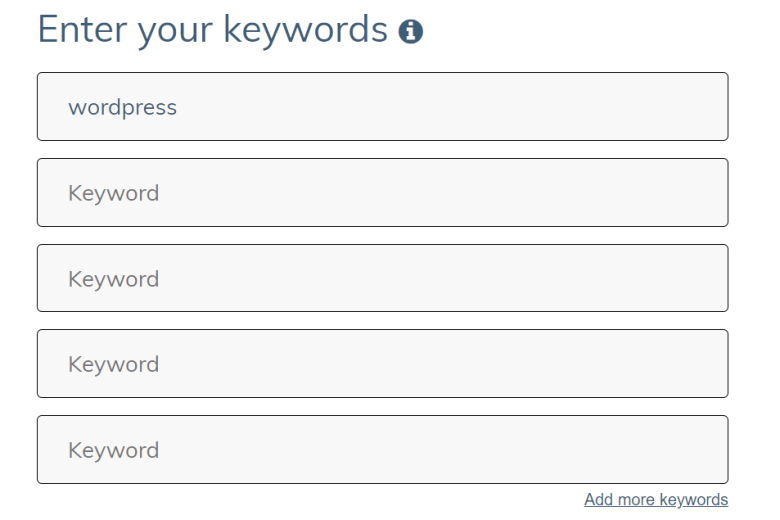Image resolution: width=780 pixels, height=520 pixels.
Task: Place cursor in first keyword box
Action: (383, 106)
